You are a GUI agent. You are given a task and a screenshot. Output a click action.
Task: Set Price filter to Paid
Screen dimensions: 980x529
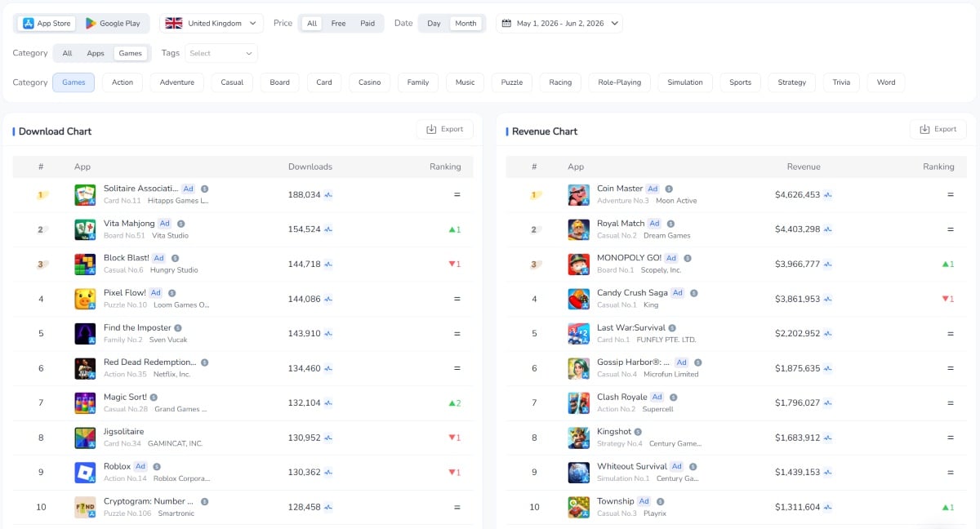point(367,24)
